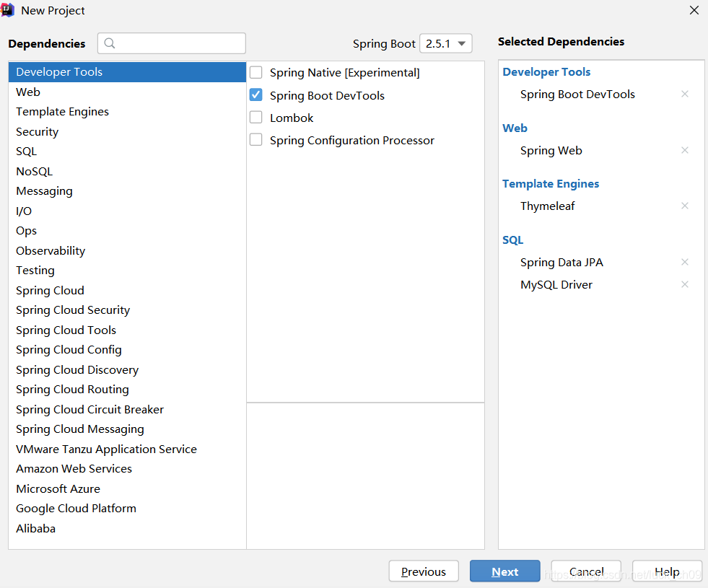The height and width of the screenshot is (588, 708).
Task: Remove Spring Data JPA selected dependency
Action: tap(685, 263)
